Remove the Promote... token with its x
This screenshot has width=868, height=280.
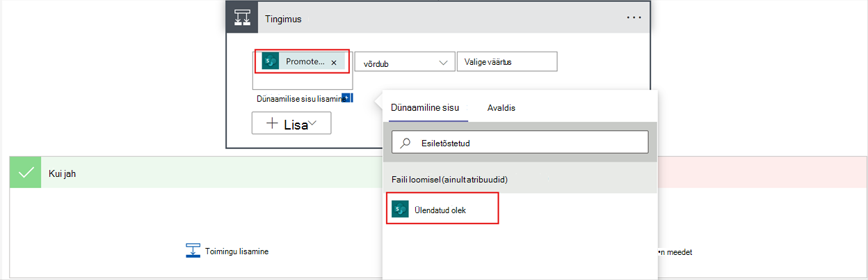334,62
